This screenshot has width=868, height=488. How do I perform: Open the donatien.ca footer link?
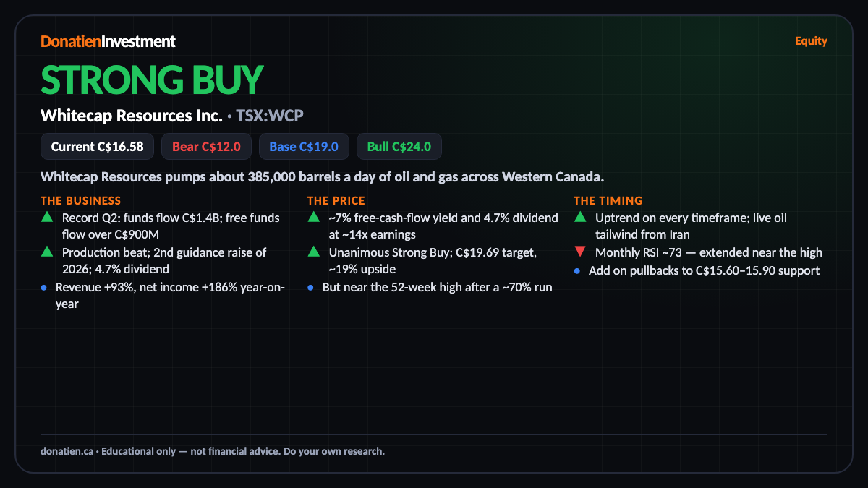tap(67, 451)
